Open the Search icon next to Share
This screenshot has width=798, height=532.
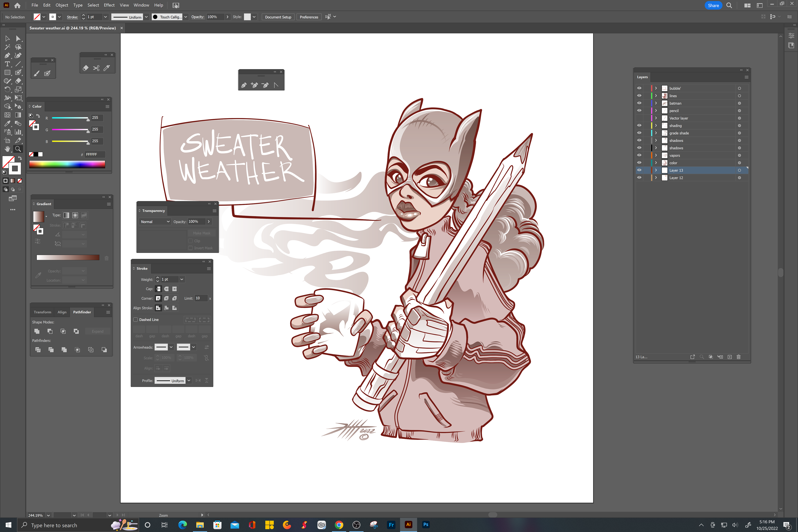pos(729,5)
